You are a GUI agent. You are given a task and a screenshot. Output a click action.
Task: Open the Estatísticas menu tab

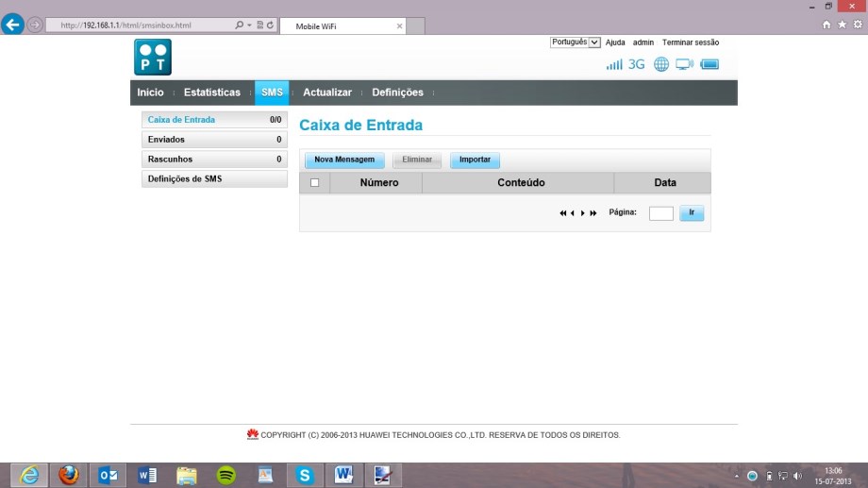pyautogui.click(x=211, y=93)
